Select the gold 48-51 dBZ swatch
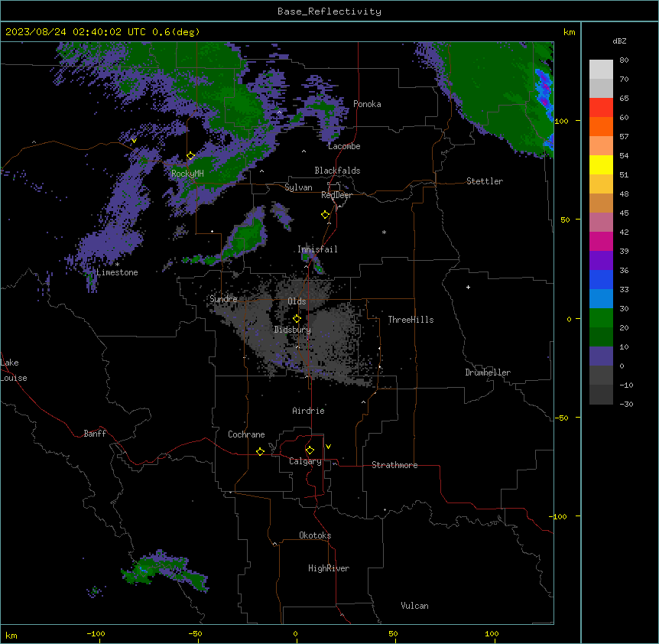659x644 pixels. [x=601, y=184]
